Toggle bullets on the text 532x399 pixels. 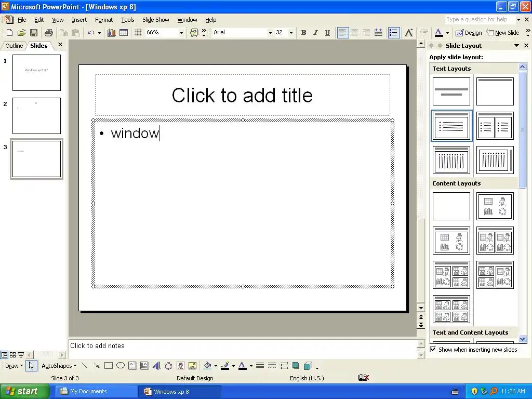394,33
